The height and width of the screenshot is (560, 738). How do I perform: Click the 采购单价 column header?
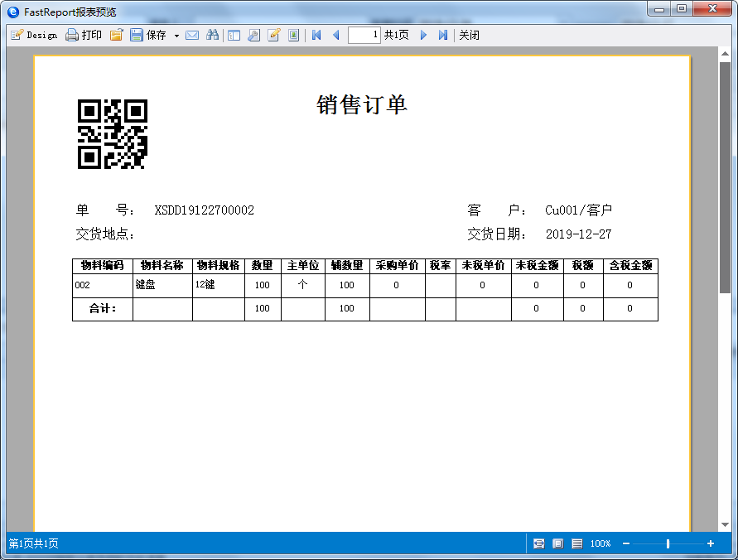(x=398, y=266)
